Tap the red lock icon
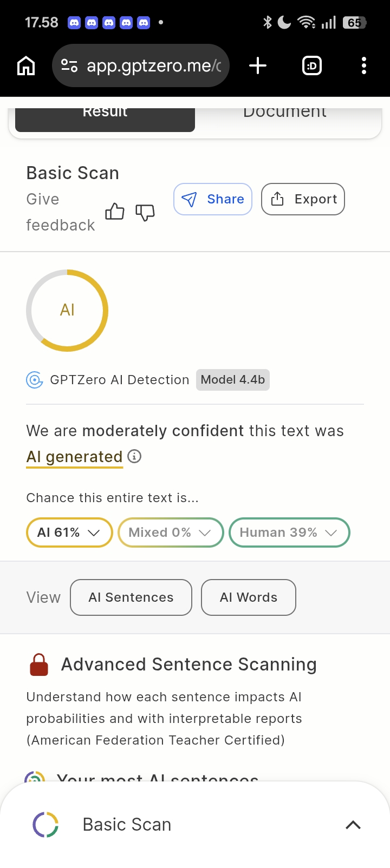 tap(39, 665)
